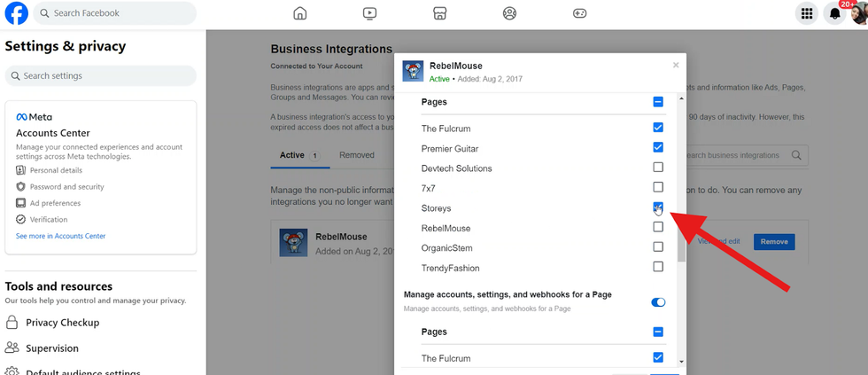Open See more in Accounts Center link

[x=60, y=236]
